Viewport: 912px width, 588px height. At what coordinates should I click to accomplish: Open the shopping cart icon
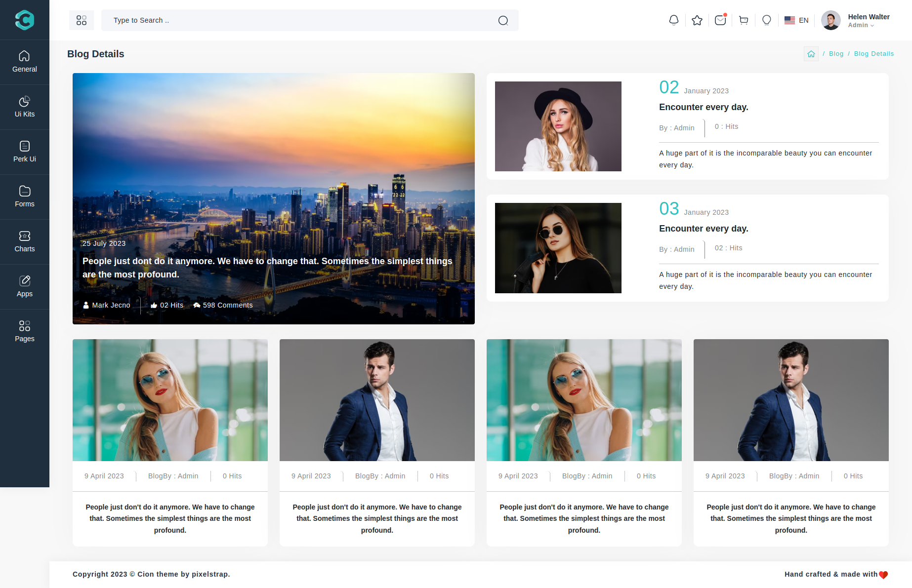[x=743, y=20]
